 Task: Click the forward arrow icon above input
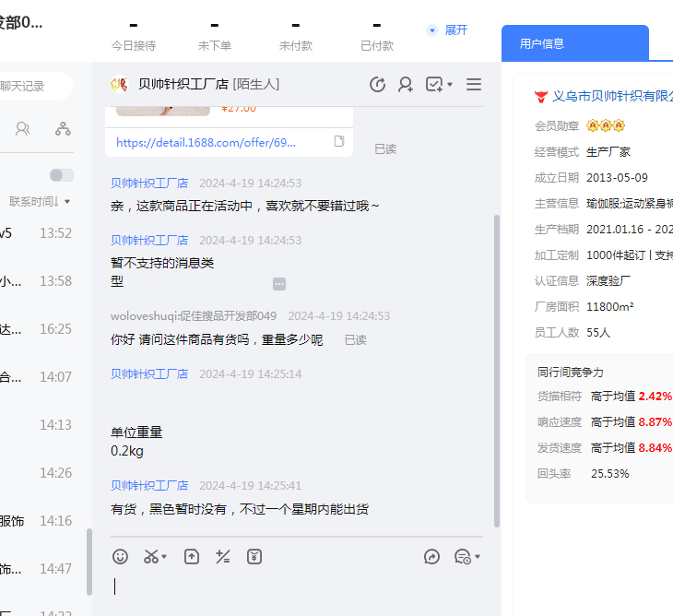431,556
